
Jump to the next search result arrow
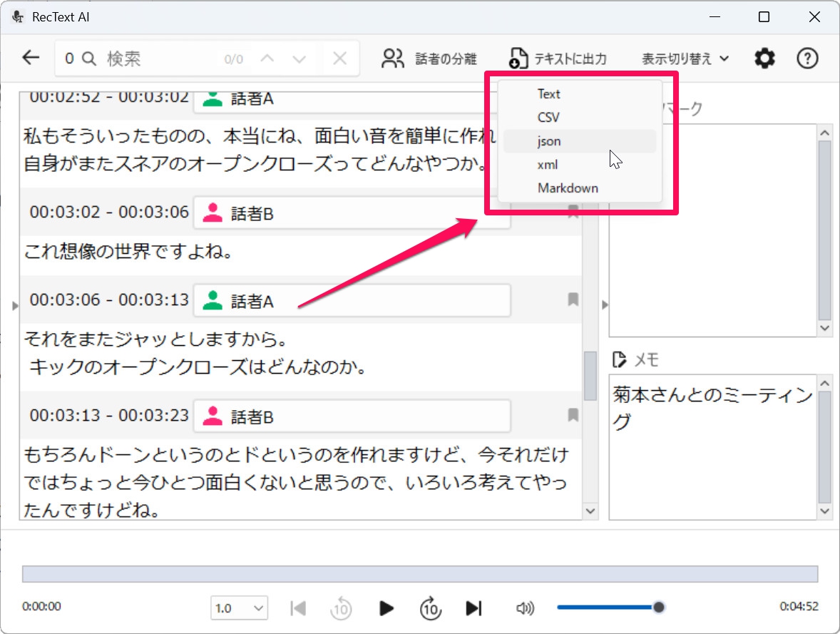[x=299, y=58]
